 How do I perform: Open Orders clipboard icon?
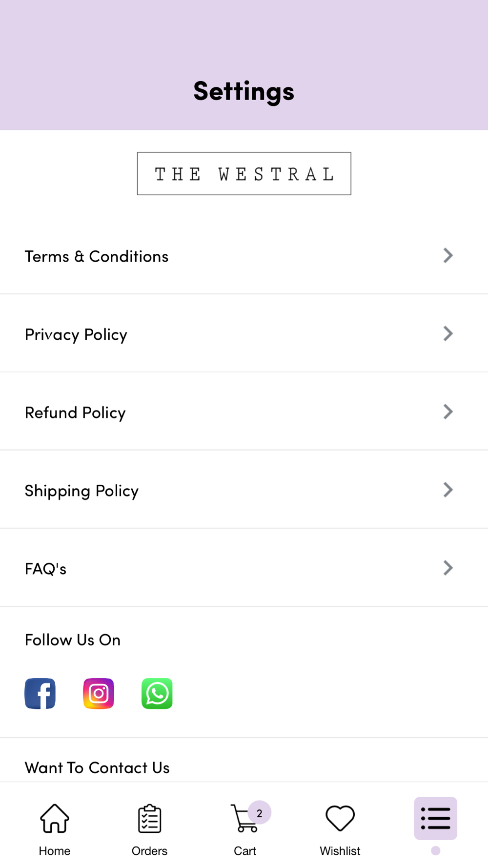(x=149, y=819)
